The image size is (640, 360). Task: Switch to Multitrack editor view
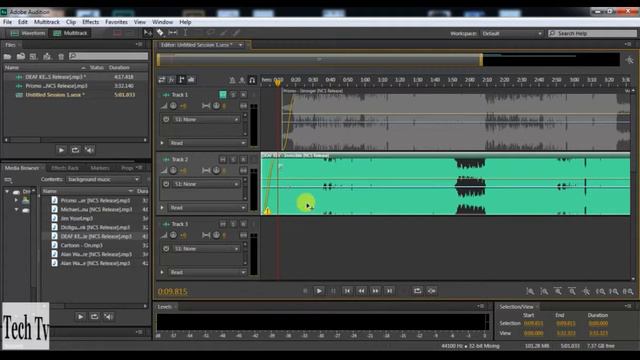click(x=70, y=33)
